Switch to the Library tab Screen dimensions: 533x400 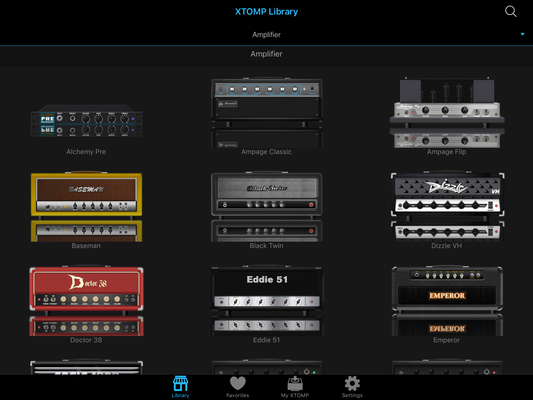pos(180,387)
